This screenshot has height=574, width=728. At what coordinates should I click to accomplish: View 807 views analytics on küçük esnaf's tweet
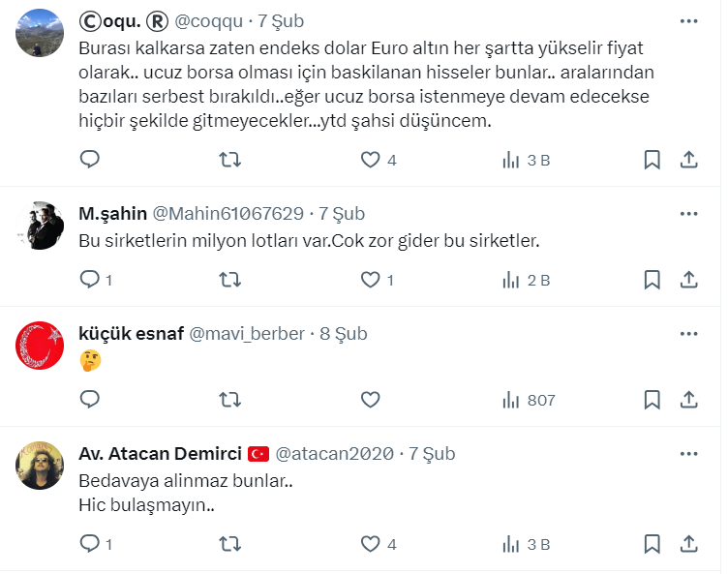(528, 400)
